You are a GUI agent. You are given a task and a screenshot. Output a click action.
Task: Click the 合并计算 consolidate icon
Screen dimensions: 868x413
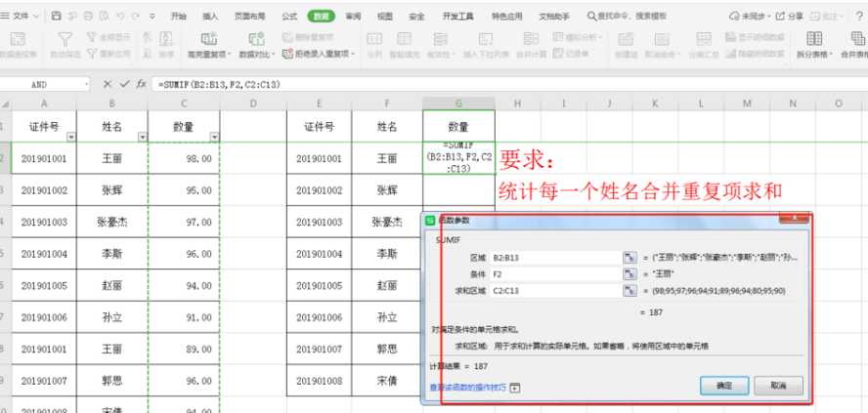coord(531,39)
